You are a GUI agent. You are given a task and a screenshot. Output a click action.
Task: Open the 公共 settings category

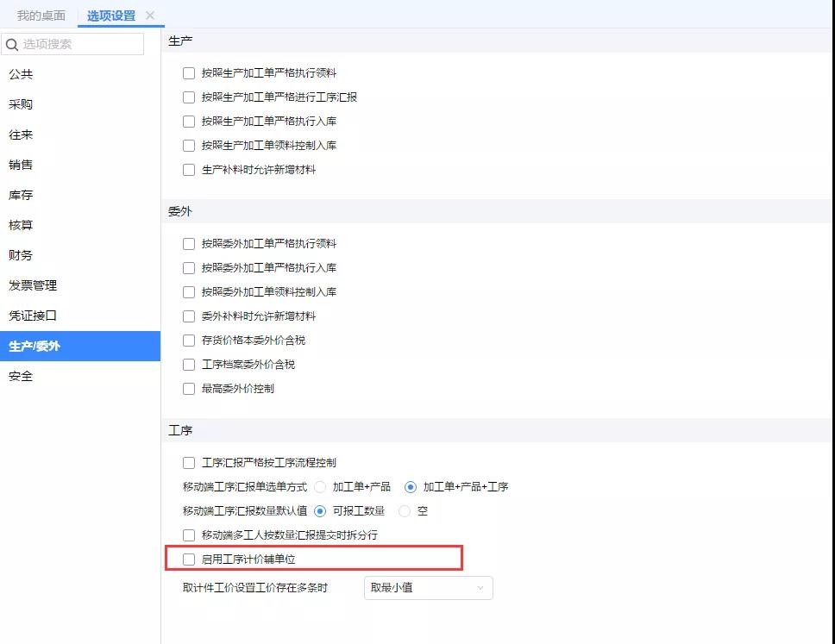point(21,74)
